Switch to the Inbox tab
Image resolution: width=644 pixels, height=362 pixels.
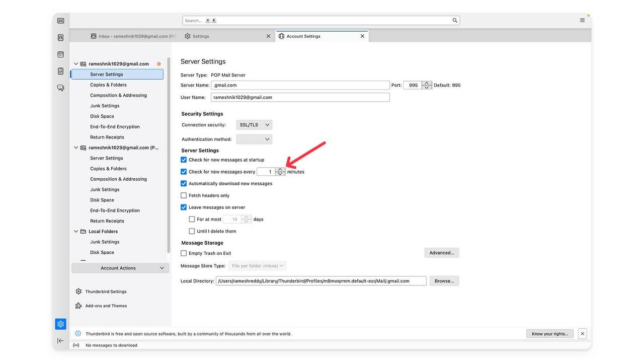point(133,36)
